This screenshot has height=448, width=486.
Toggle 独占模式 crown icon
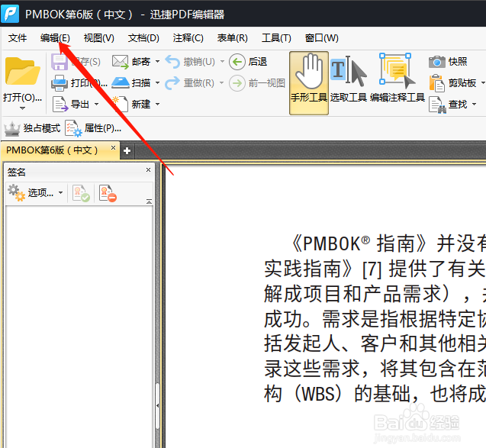12,128
